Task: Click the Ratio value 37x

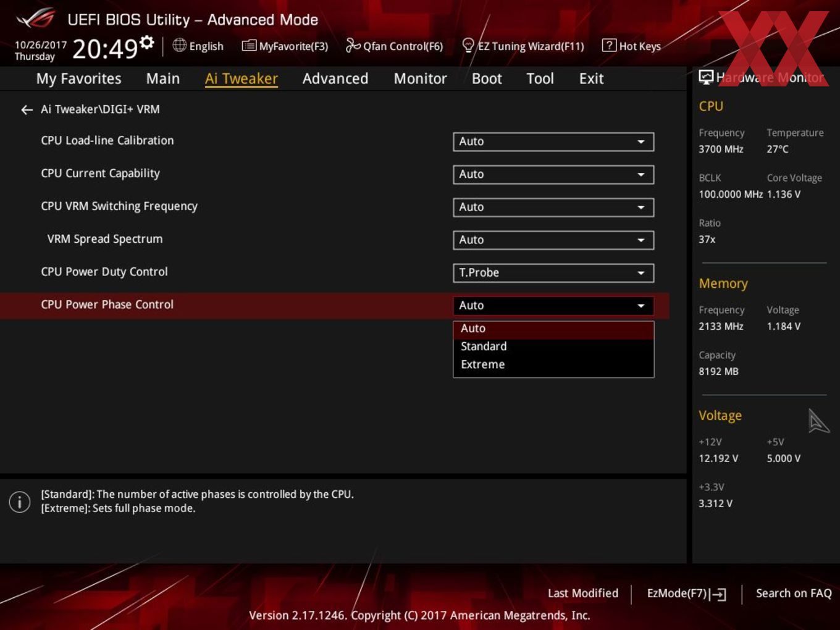Action: coord(707,240)
